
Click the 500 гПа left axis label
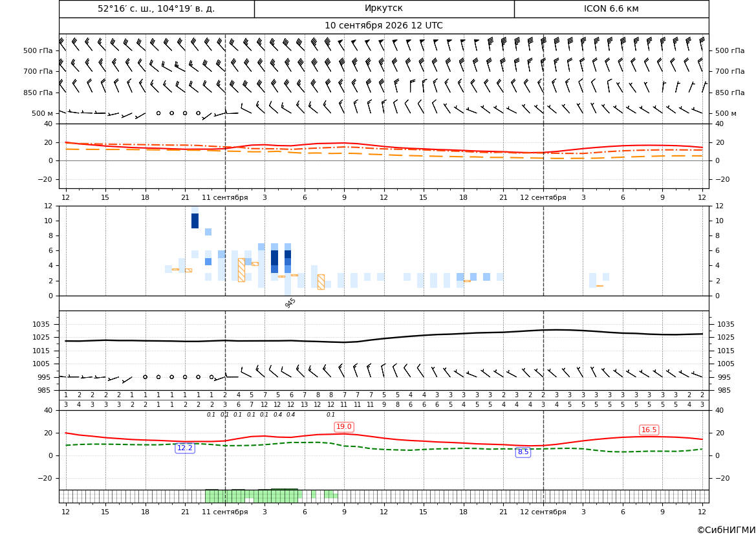pos(38,50)
